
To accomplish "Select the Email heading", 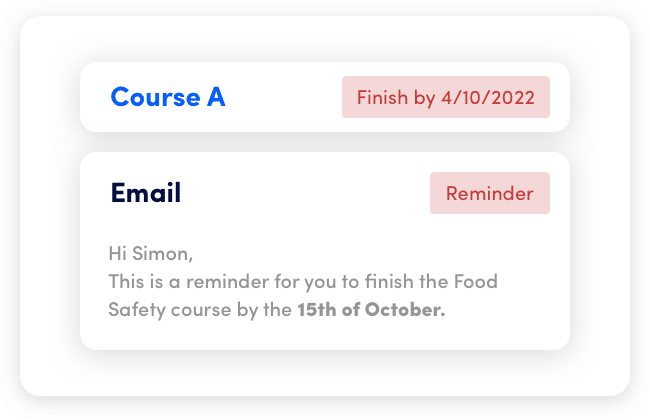I will click(x=146, y=193).
